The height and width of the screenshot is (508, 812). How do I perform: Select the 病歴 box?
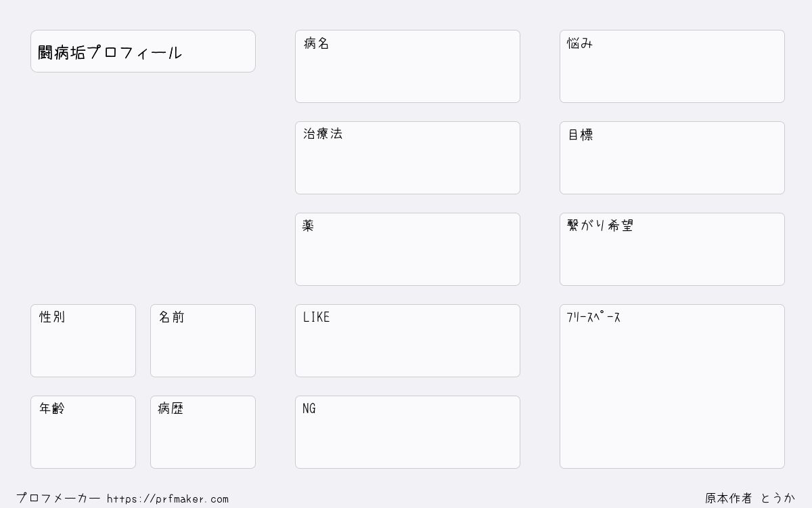click(203, 432)
